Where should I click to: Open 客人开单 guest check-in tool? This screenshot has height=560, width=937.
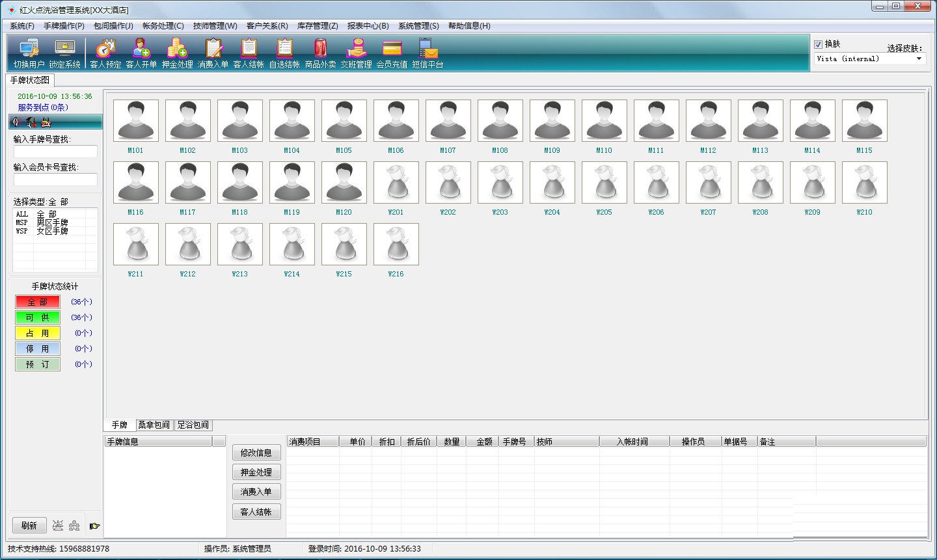pos(141,53)
